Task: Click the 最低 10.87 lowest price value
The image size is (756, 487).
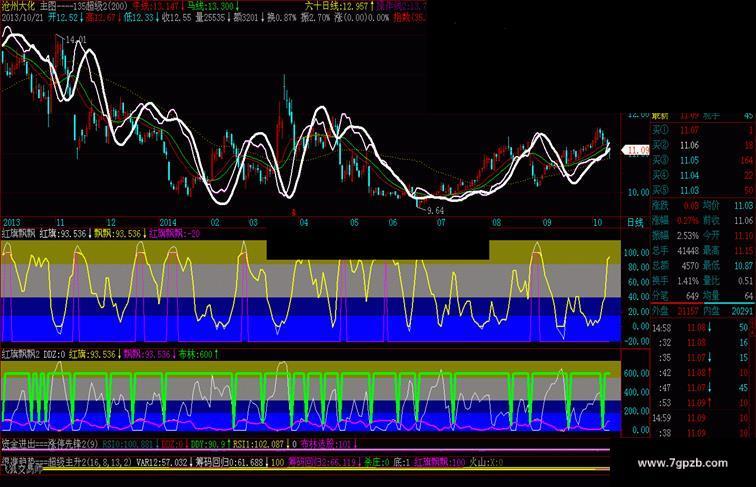Action: click(728, 266)
